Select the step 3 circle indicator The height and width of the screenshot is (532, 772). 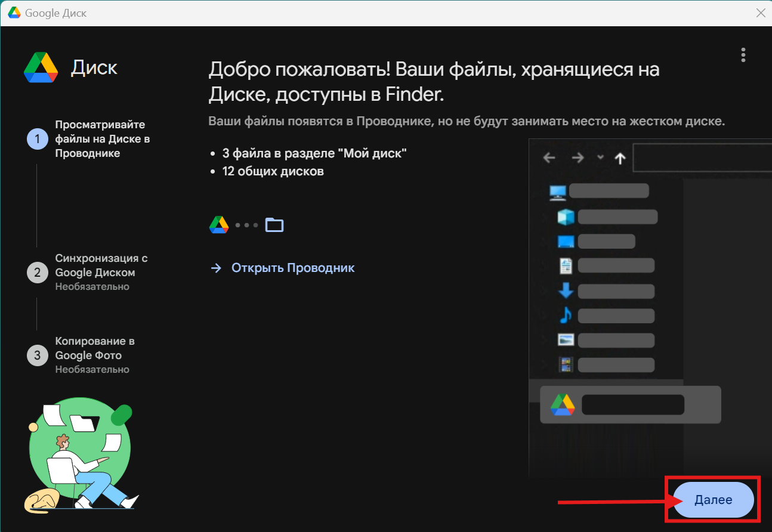tap(37, 355)
